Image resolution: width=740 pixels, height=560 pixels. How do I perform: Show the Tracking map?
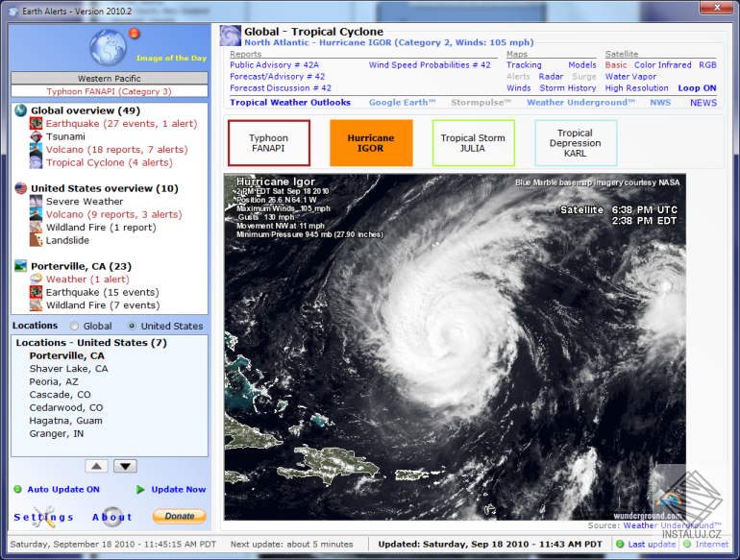click(x=524, y=65)
